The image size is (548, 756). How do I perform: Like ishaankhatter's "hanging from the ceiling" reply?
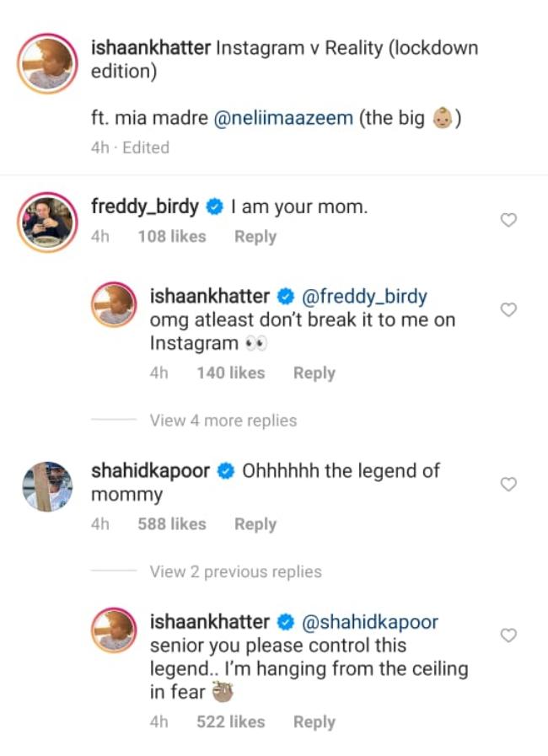(508, 635)
